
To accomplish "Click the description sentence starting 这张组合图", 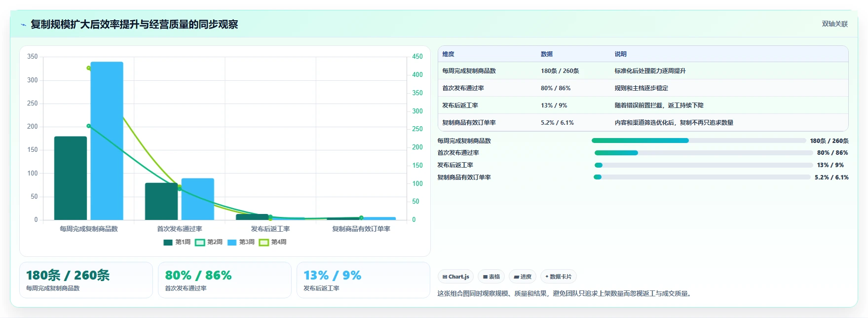I will [x=565, y=293].
